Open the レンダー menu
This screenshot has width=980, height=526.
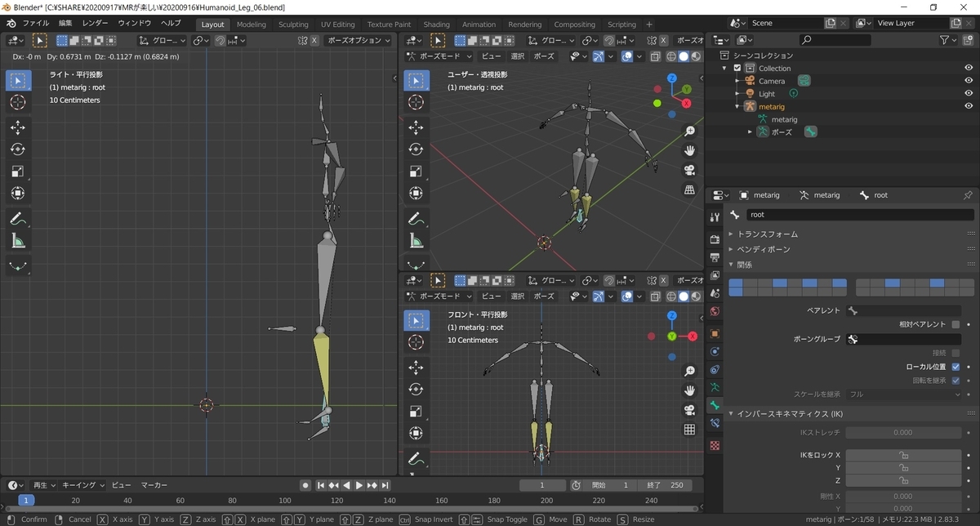(95, 24)
